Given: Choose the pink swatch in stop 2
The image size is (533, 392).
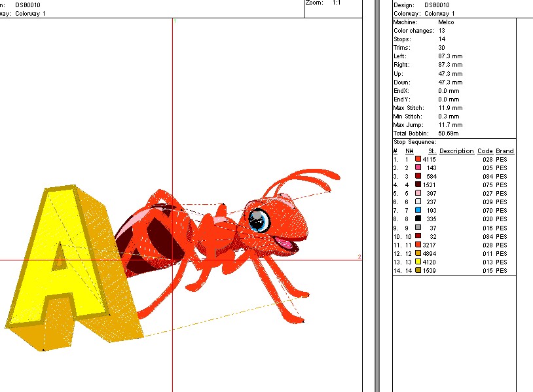Looking at the screenshot, I should pyautogui.click(x=418, y=168).
